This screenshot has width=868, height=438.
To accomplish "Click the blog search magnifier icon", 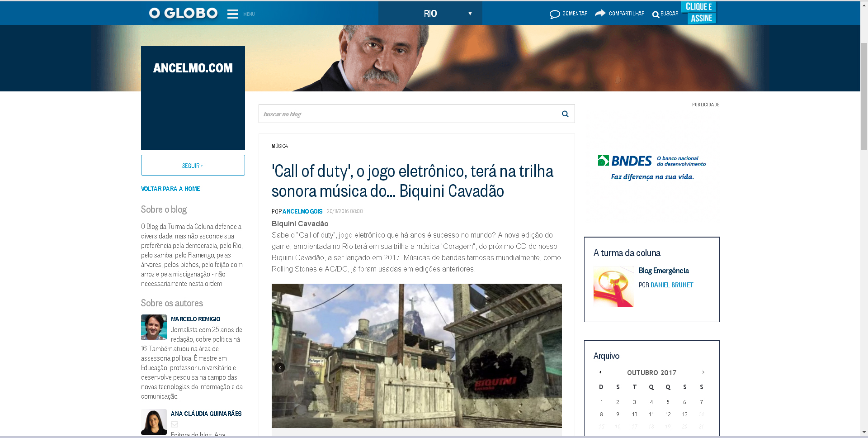I will click(565, 114).
